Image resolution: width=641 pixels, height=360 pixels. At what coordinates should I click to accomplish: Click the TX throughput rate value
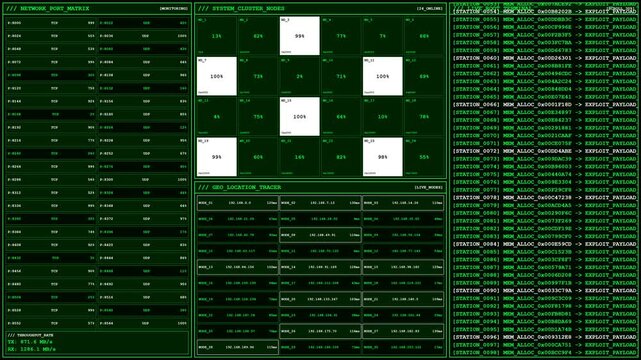tap(30, 342)
